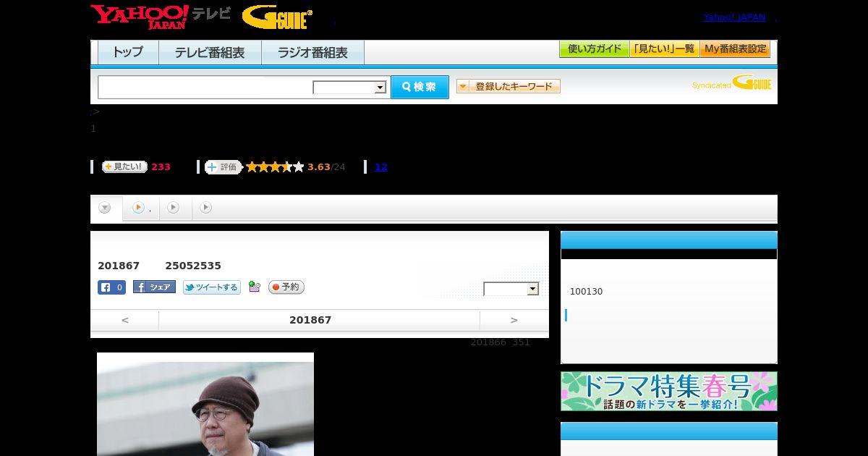Image resolution: width=868 pixels, height=456 pixels.
Task: Select the orange play-arrow tab
Action: [140, 208]
